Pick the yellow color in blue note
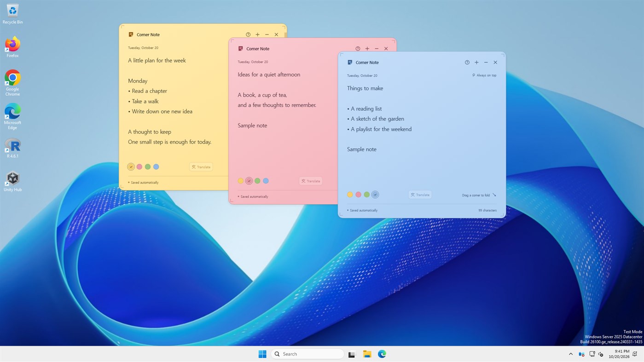 click(x=350, y=195)
